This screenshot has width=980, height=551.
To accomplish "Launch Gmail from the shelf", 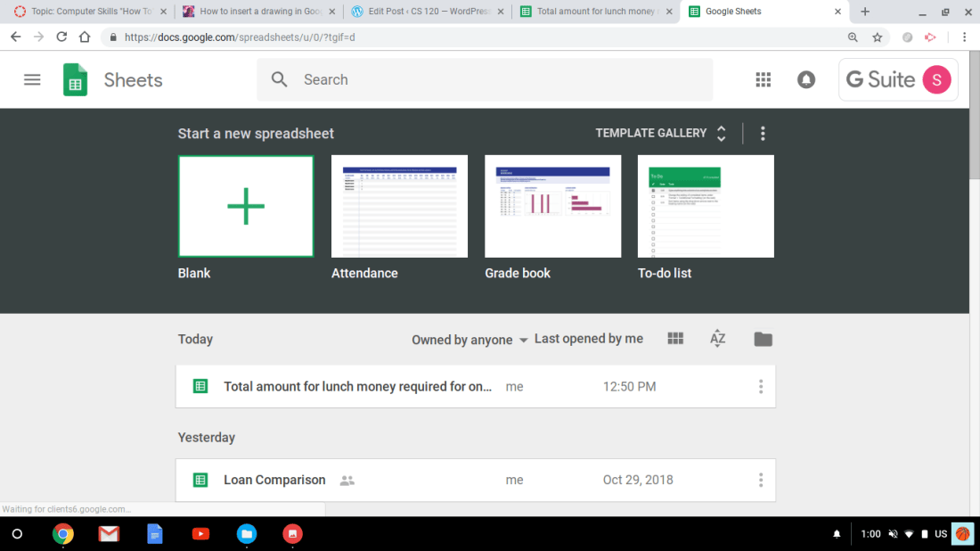I will click(x=109, y=533).
